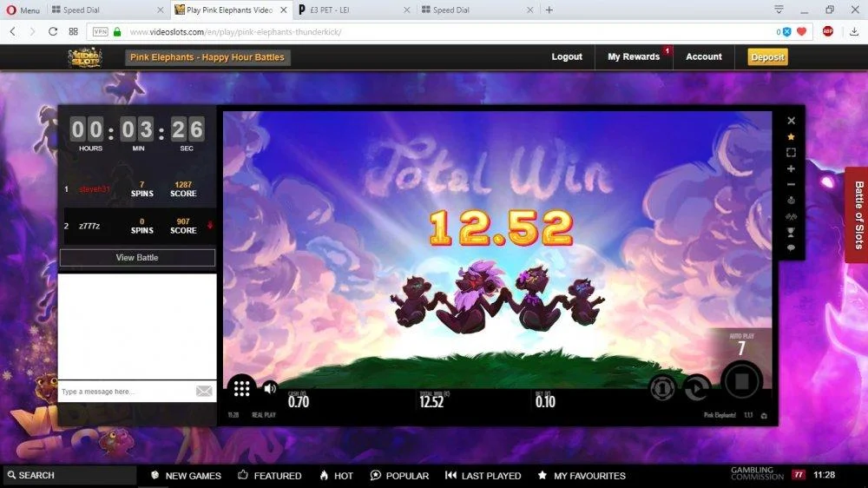Bookmark page with the heart icon
868x488 pixels.
[x=801, y=31]
